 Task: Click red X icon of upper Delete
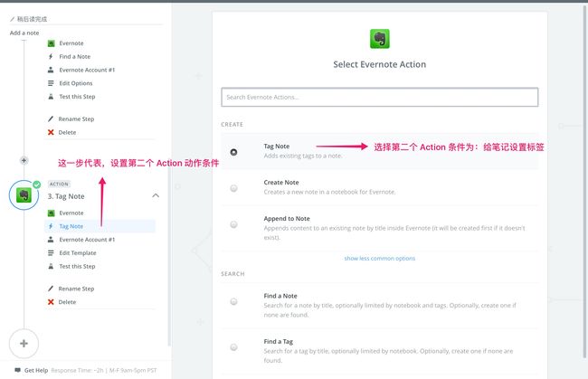coord(51,132)
